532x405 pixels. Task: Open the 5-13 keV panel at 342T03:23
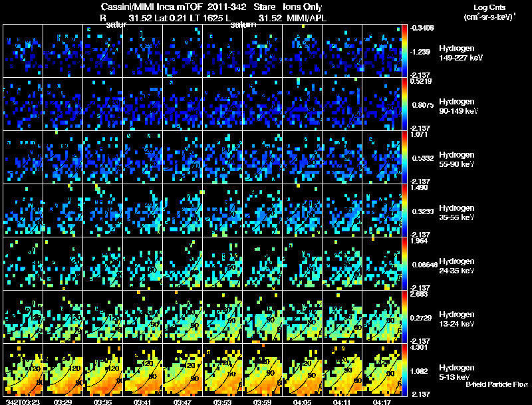pyautogui.click(x=23, y=370)
